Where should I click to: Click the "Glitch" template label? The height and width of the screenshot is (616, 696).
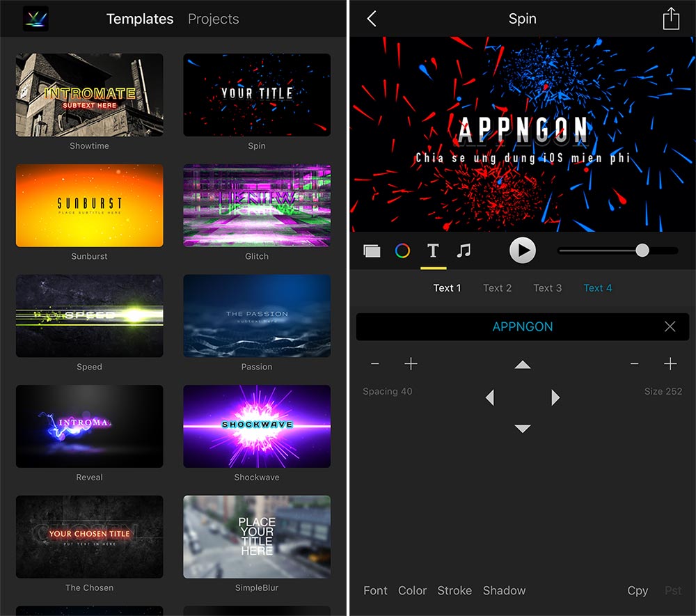point(257,256)
